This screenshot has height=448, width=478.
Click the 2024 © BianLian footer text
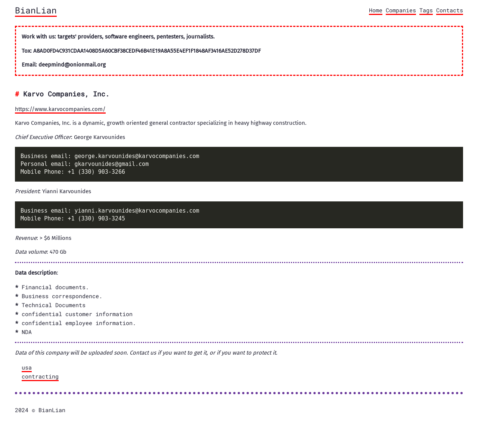(40, 410)
